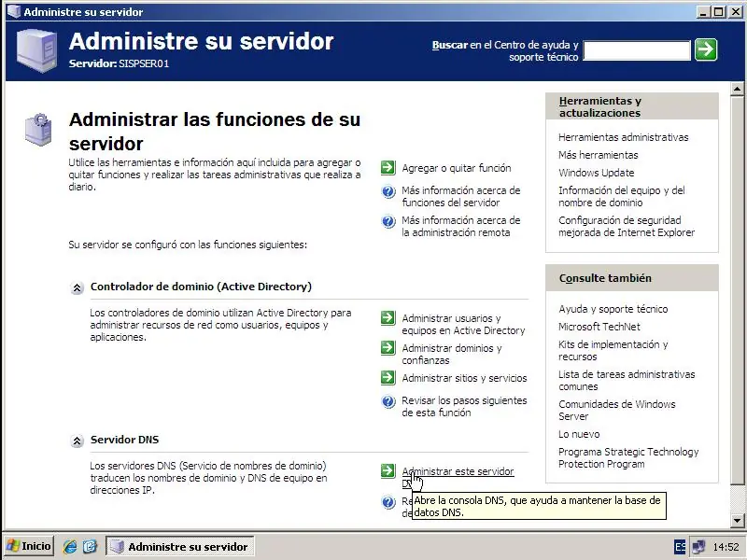
Task: Click green arrow beside Administrar dominios y confianzas
Action: click(388, 347)
